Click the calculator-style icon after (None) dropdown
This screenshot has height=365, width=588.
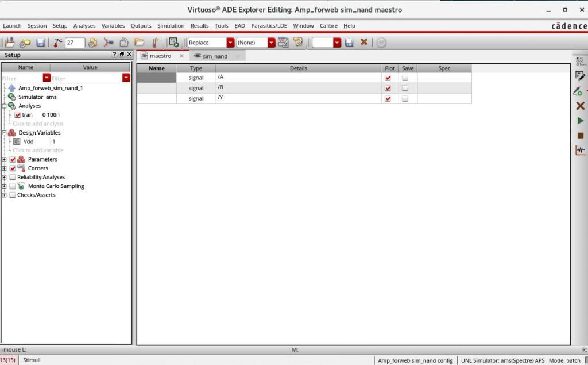click(x=283, y=43)
